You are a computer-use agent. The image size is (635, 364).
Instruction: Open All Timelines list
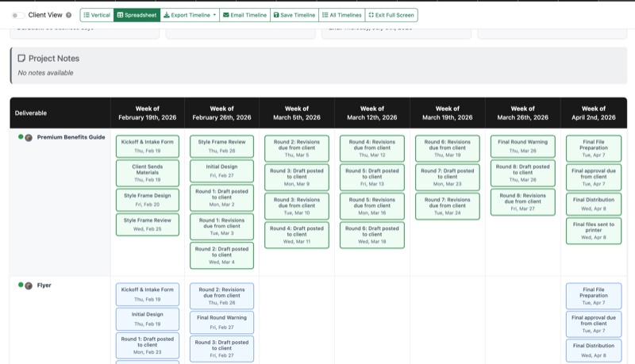point(342,15)
